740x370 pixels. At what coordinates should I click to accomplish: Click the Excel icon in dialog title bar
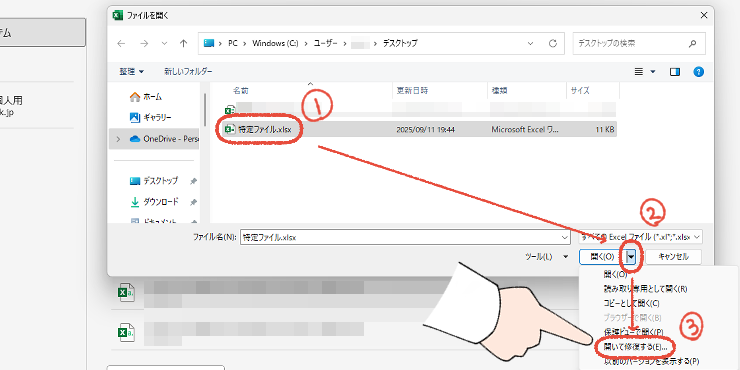[117, 16]
